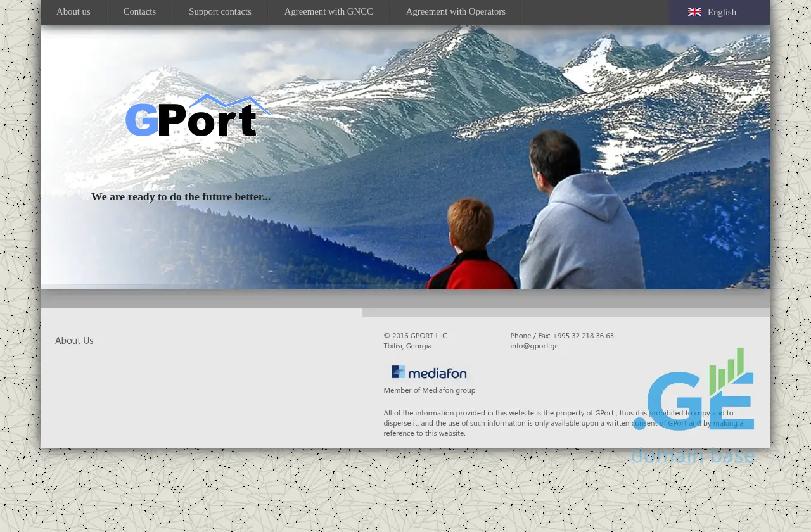Click the .GE domain base logo

coord(693,405)
